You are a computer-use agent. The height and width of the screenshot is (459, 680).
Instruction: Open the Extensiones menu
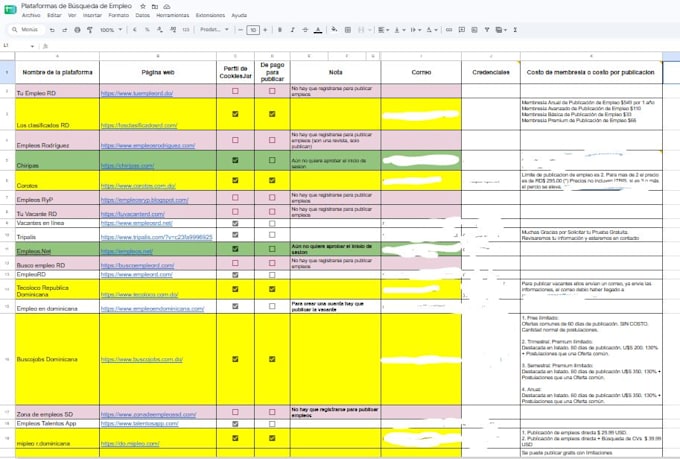210,15
